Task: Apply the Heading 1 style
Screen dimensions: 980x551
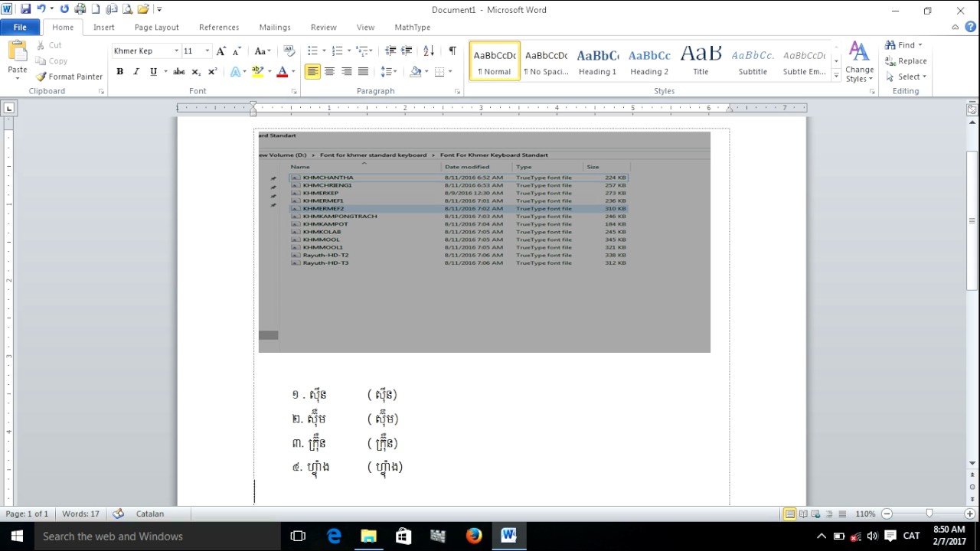Action: pos(597,61)
